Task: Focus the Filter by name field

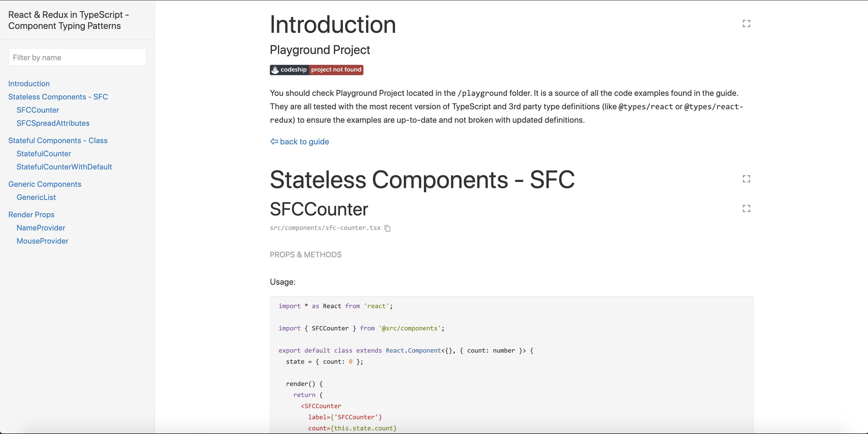Action: pyautogui.click(x=77, y=58)
